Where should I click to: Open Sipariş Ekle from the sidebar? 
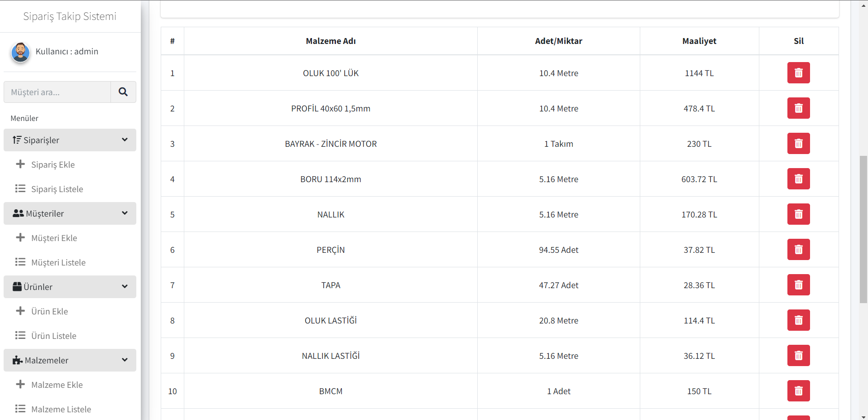[53, 164]
